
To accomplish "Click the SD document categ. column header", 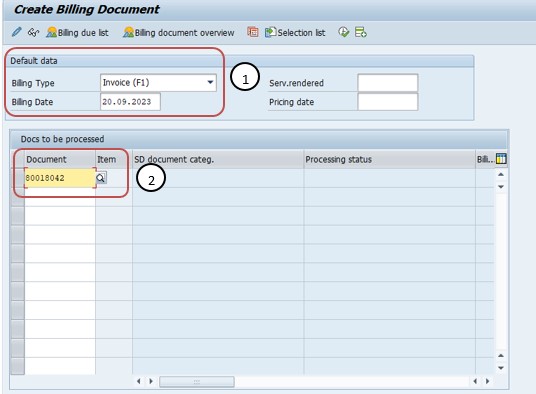I will [x=218, y=159].
